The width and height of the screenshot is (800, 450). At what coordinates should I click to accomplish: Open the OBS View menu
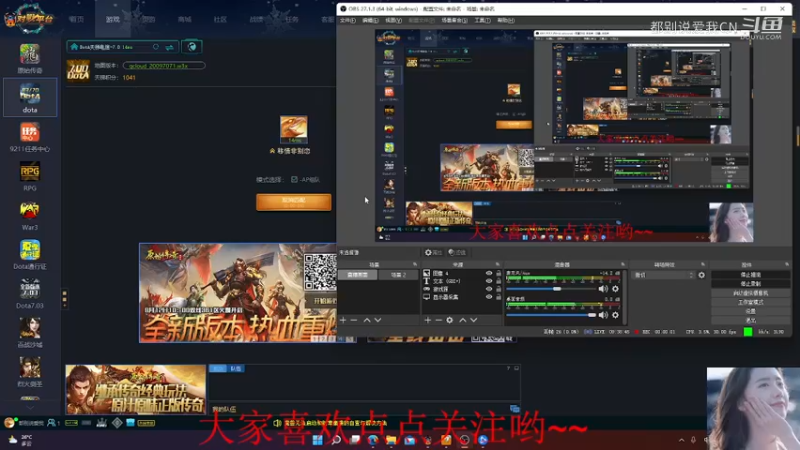[x=393, y=20]
